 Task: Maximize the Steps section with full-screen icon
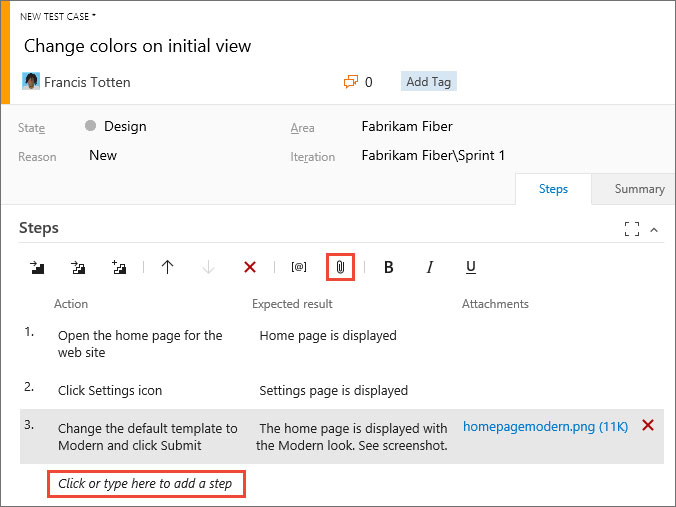coord(632,229)
